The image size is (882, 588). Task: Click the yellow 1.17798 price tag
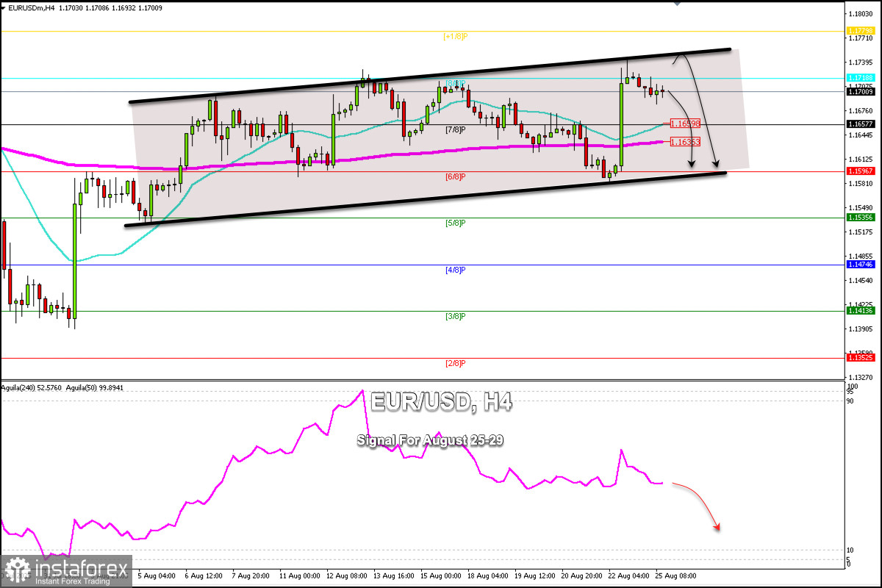pyautogui.click(x=860, y=31)
